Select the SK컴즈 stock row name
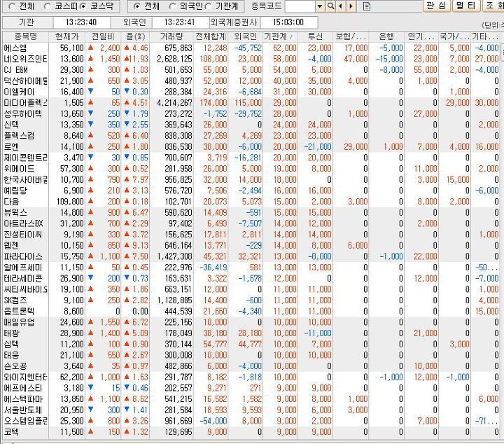504x444 pixels. (x=15, y=300)
